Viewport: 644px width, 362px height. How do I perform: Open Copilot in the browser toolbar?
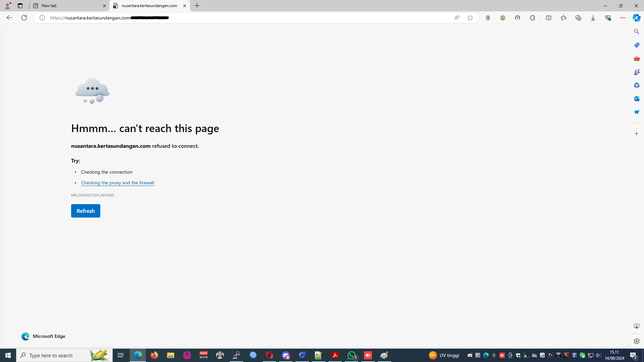coord(636,18)
